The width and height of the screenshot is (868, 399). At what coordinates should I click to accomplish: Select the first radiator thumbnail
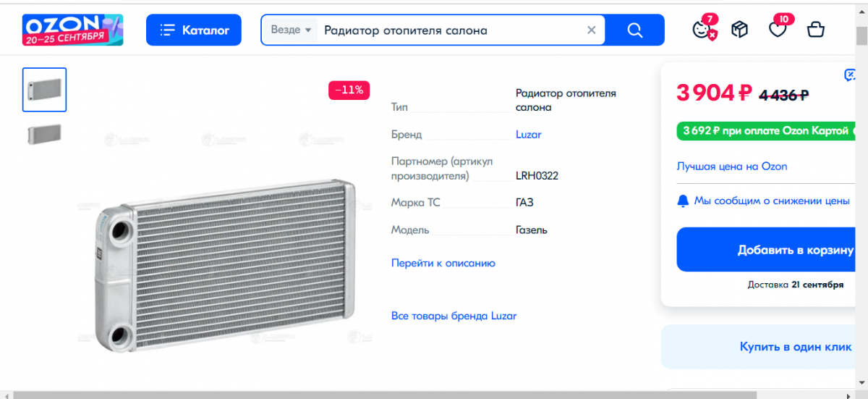click(44, 90)
